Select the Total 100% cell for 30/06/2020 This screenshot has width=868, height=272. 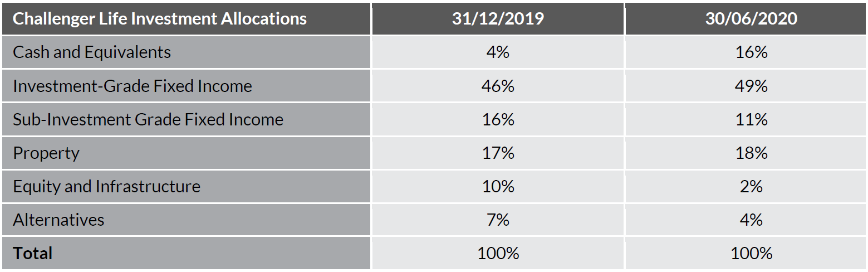pyautogui.click(x=751, y=254)
